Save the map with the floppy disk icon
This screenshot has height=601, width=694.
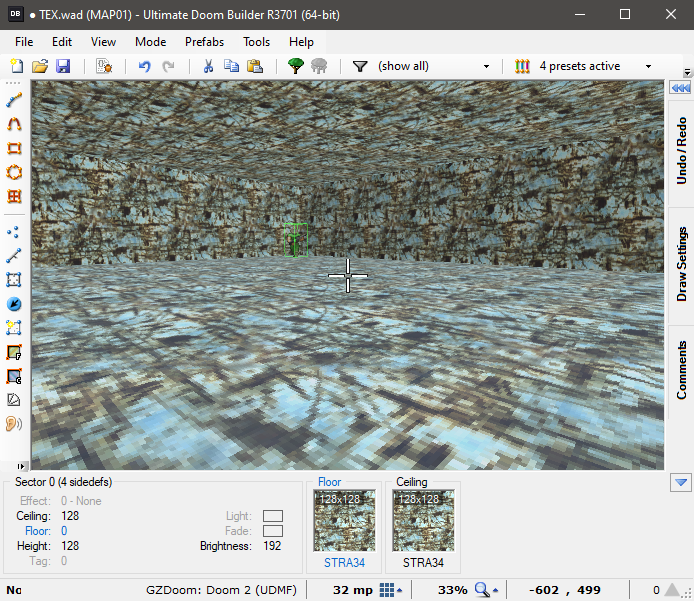coord(63,66)
